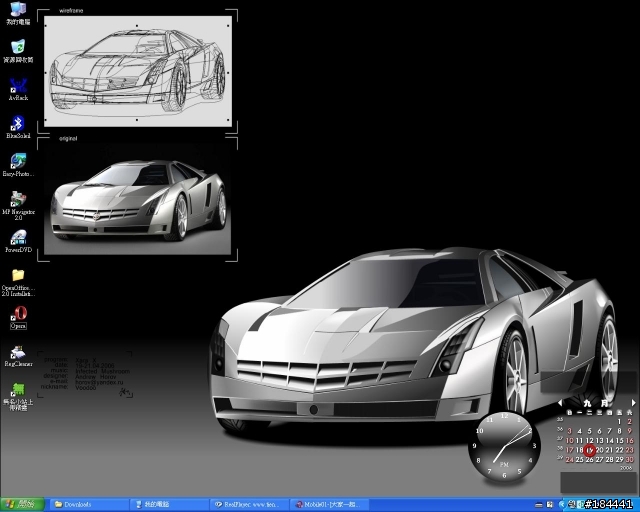The image size is (640, 512).
Task: Launch MP Navigator 2.0 desktop icon
Action: pyautogui.click(x=18, y=205)
